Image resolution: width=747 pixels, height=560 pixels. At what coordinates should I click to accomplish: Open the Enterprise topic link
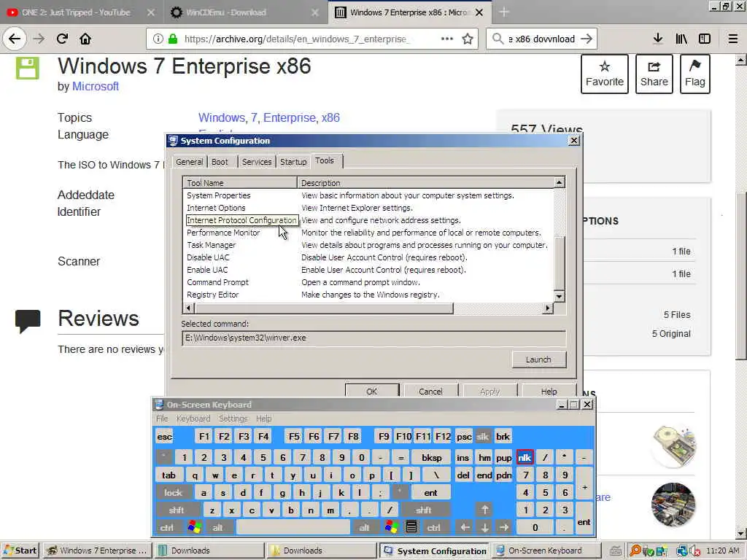(x=290, y=117)
